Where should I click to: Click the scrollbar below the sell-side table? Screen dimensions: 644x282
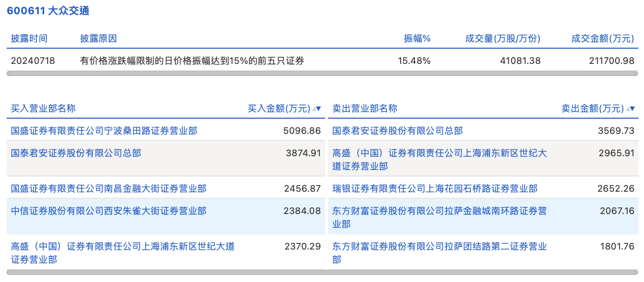tap(482, 272)
